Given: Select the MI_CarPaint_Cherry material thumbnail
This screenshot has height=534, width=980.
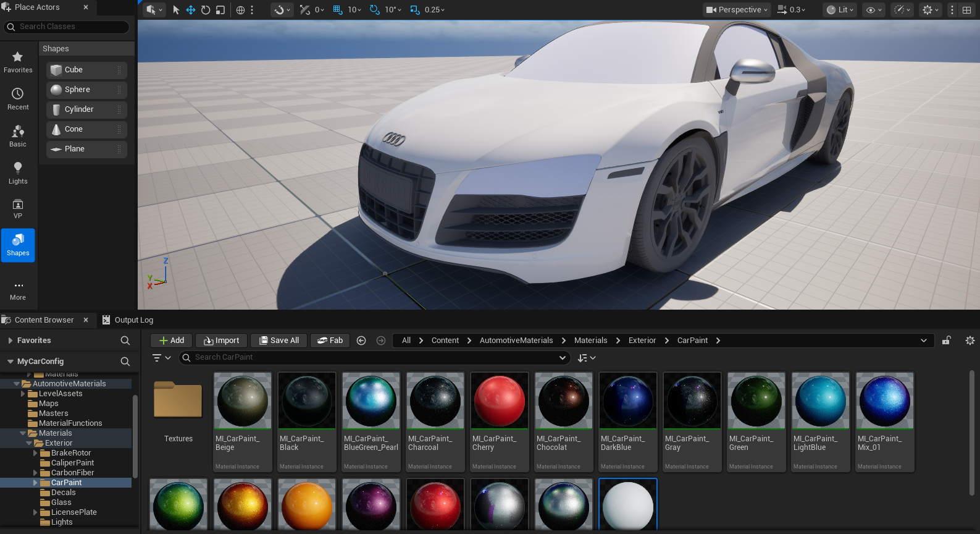Looking at the screenshot, I should tap(500, 400).
